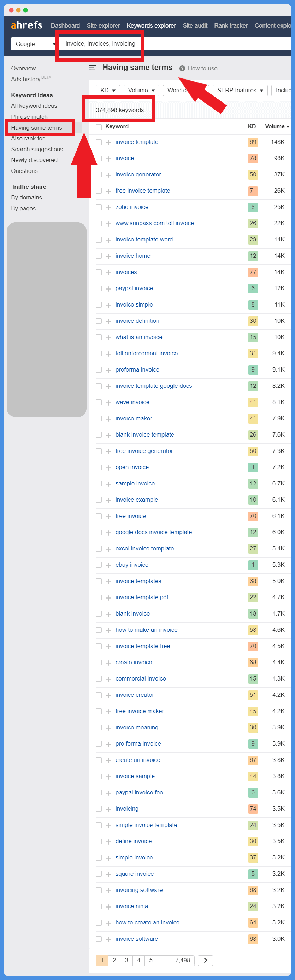Screen dimensions: 295x980
Task: Expand the Volume filter dropdown
Action: click(x=141, y=90)
